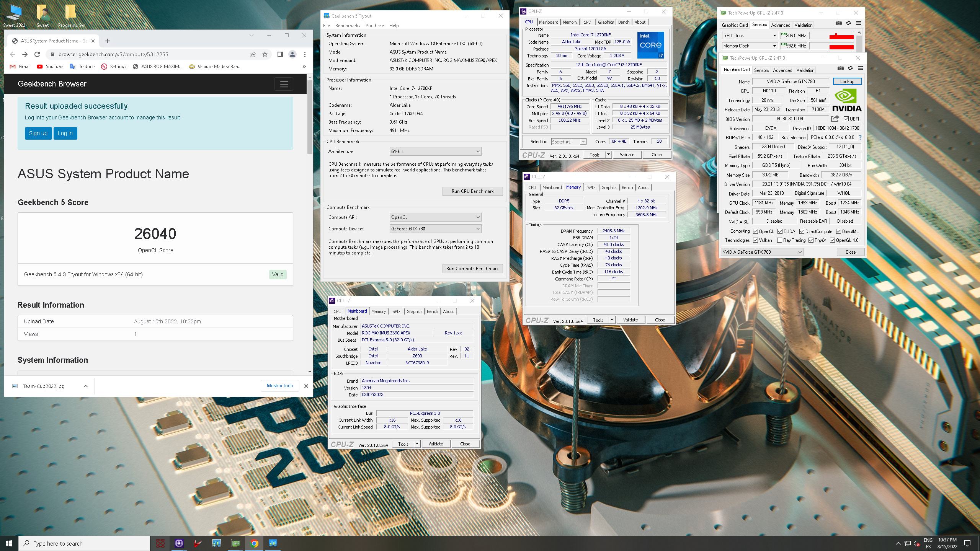Open CPU-Z from the taskbar

(179, 543)
